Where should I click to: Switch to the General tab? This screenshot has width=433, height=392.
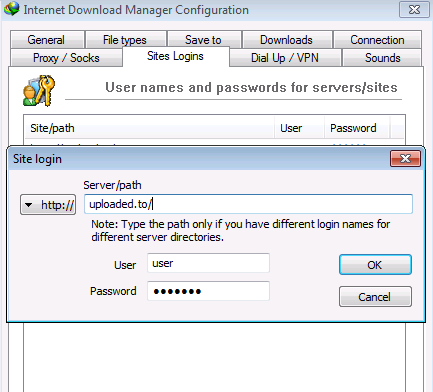tap(47, 40)
